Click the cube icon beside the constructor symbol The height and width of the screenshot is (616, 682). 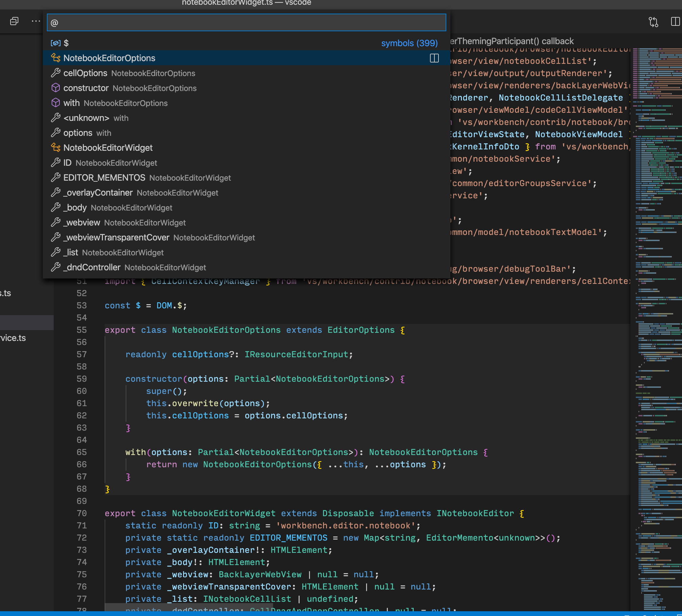[x=55, y=88]
